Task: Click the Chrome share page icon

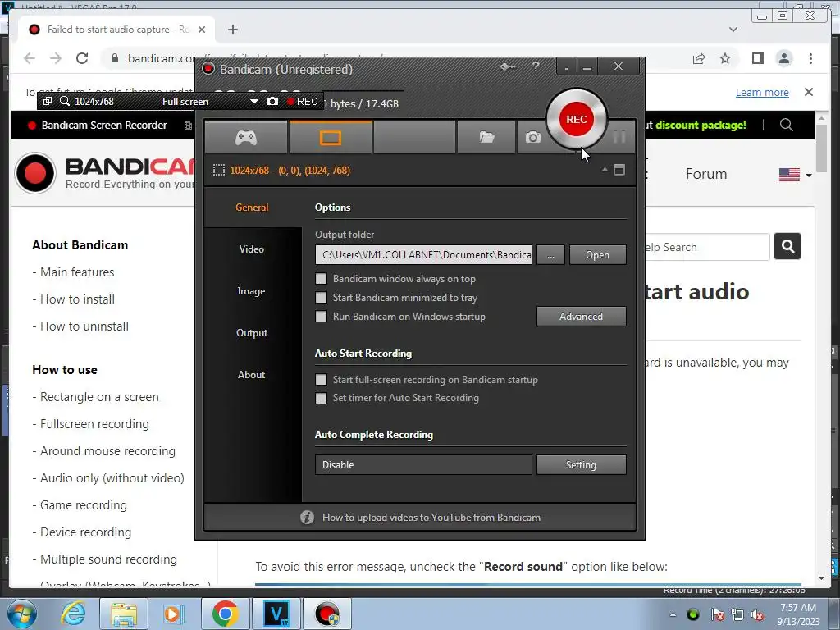Action: tap(699, 58)
